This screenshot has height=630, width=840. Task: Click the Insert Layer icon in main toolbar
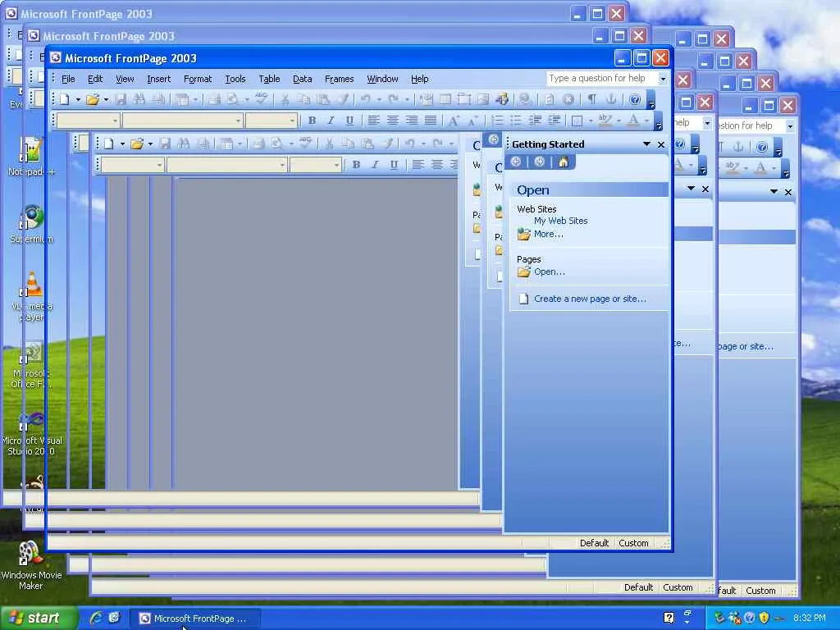[464, 99]
